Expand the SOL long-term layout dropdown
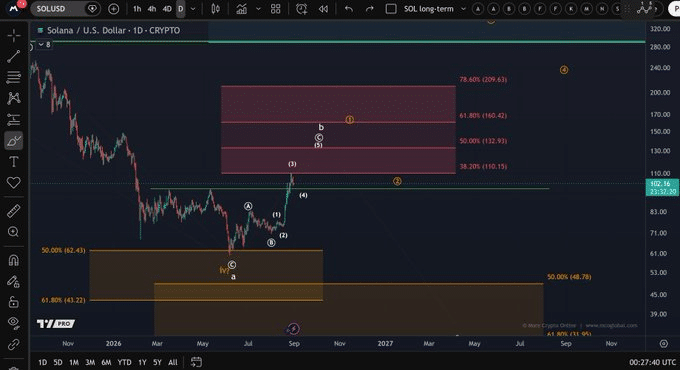Viewport: 680px width, 370px height. point(463,9)
